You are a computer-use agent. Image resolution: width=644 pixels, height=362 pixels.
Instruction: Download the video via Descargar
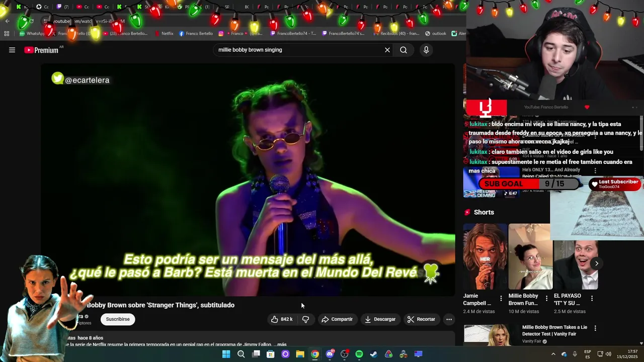tap(380, 319)
